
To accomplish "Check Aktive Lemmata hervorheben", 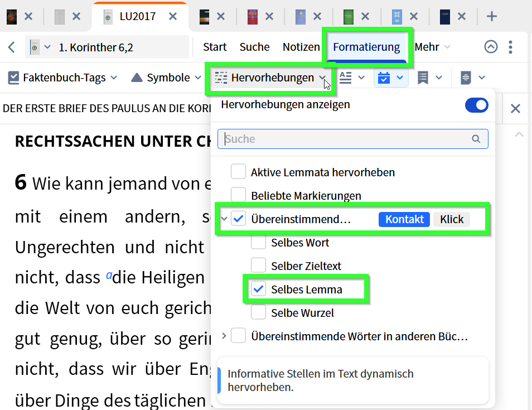I will click(238, 171).
